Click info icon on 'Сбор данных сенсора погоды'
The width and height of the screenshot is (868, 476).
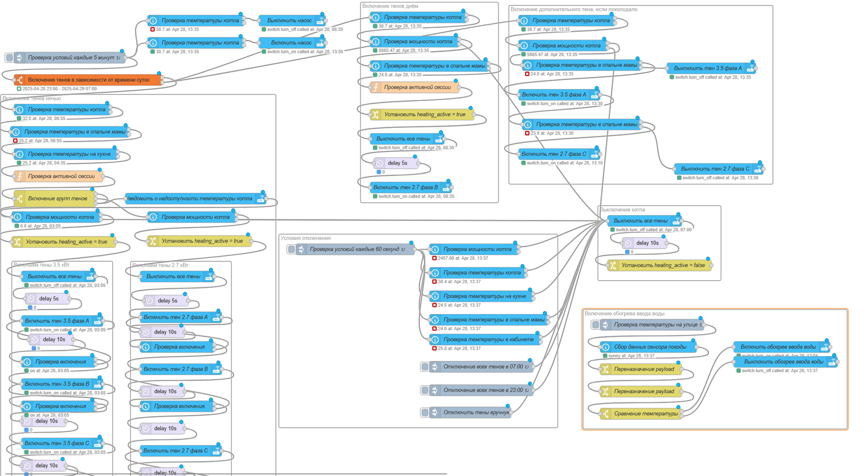pos(606,347)
